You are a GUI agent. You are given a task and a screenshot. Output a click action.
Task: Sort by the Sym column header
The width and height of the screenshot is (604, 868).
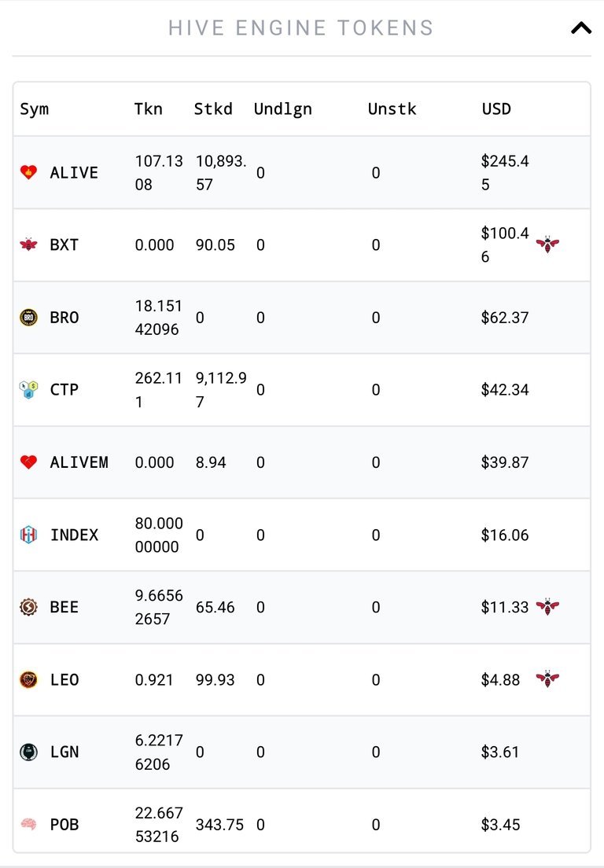(35, 109)
